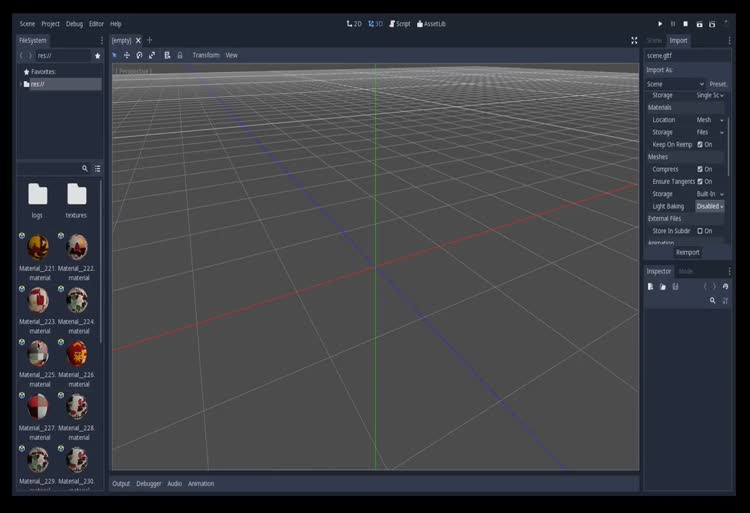This screenshot has height=513, width=750.
Task: Click the Reimport button
Action: (x=687, y=252)
